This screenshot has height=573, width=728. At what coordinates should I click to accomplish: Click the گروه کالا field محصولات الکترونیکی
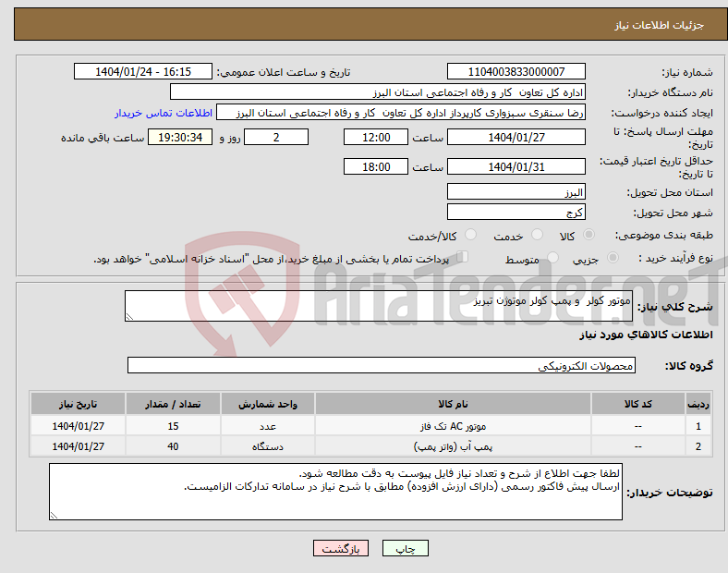(x=382, y=365)
